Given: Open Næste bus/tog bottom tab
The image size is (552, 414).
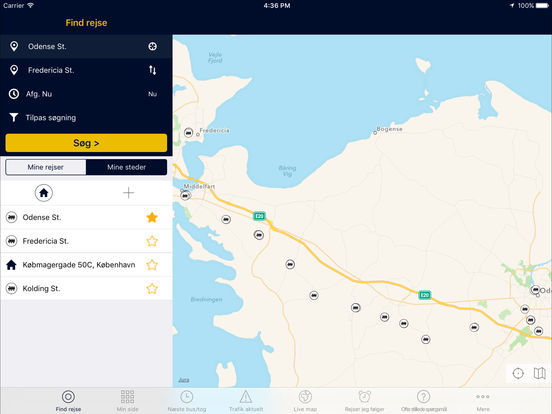Looking at the screenshot, I should pyautogui.click(x=187, y=401).
